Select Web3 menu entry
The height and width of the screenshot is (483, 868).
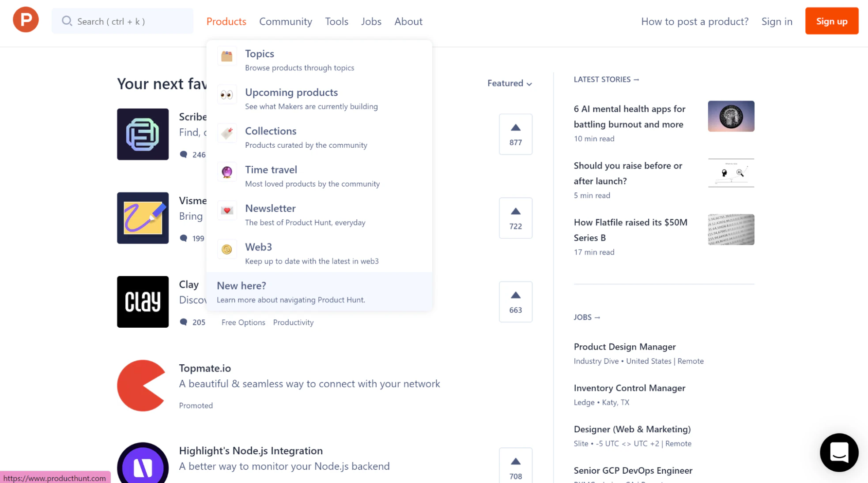pos(319,253)
